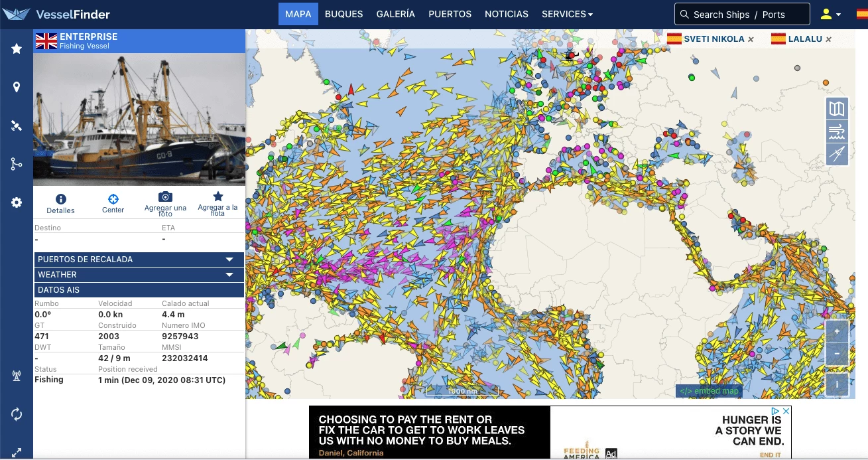Click the location pin sidebar icon

(x=17, y=87)
